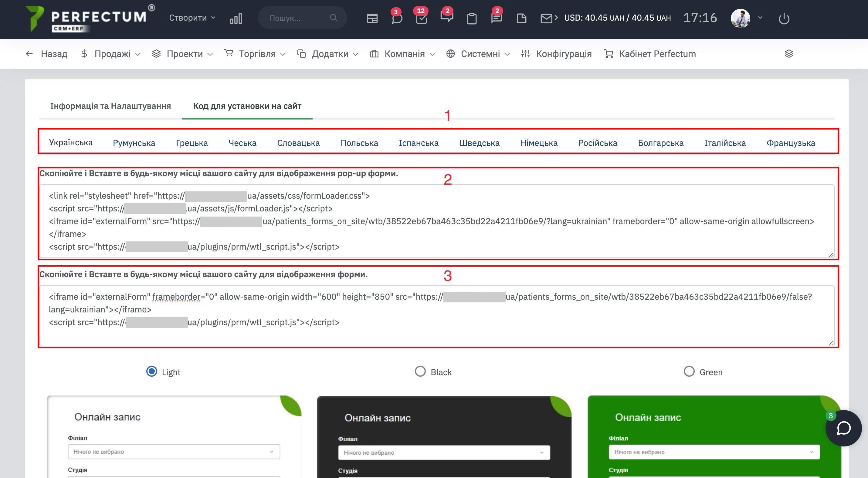Select the Light theme radio button
Viewport: 868px width, 478px height.
click(152, 372)
